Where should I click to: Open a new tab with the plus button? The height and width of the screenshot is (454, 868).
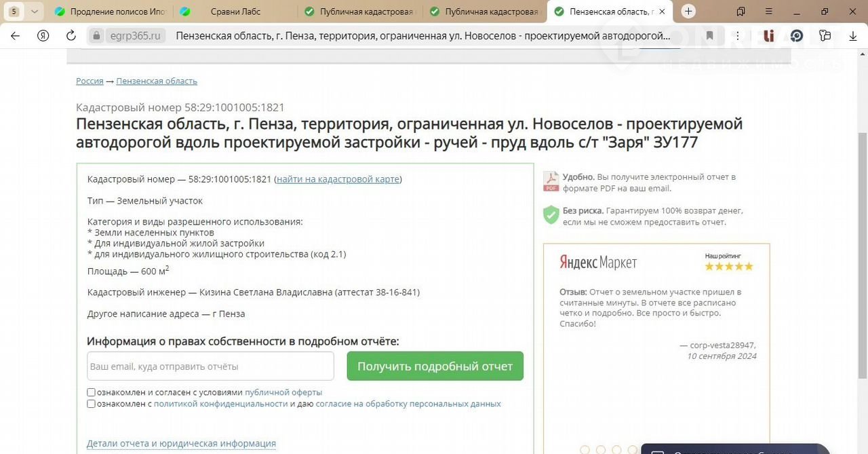pyautogui.click(x=688, y=12)
